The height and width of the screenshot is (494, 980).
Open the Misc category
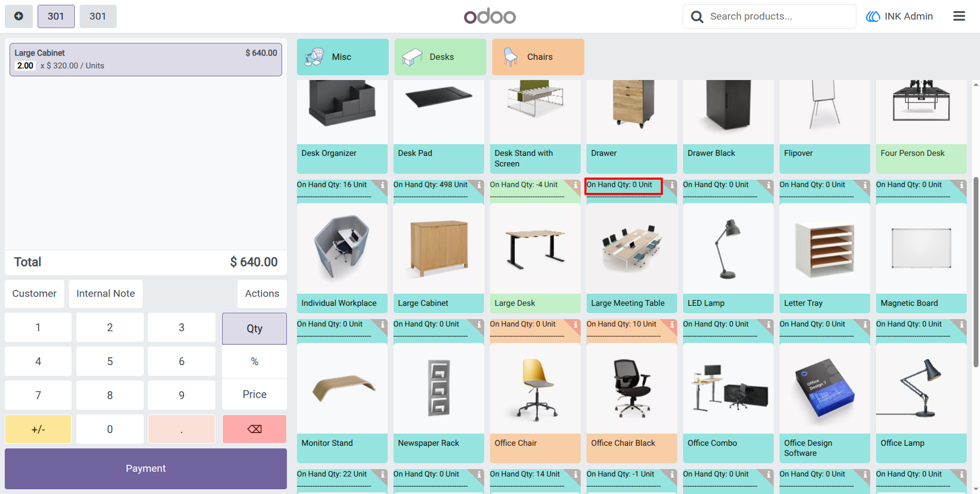click(x=343, y=57)
